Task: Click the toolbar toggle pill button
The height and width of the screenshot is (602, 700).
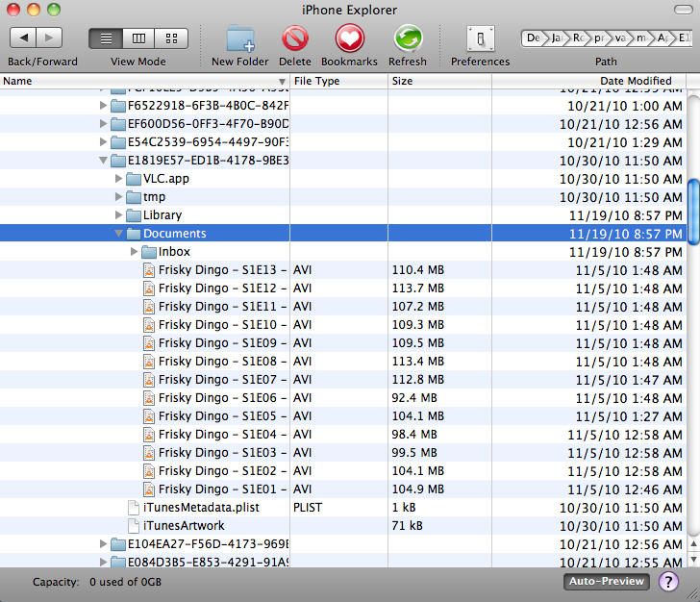Action: [683, 10]
